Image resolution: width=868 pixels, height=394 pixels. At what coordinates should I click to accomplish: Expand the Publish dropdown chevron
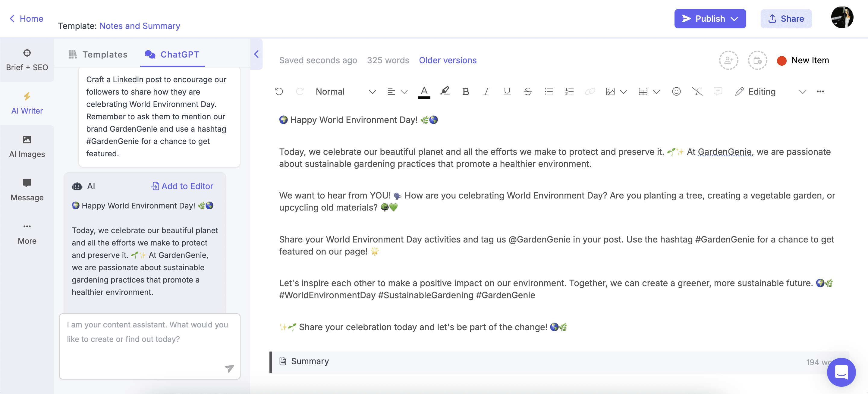click(x=734, y=19)
